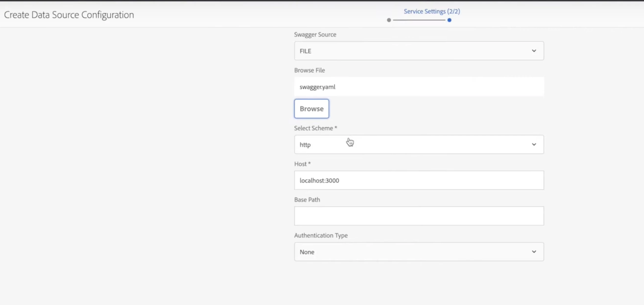
Task: Select the blue current step dot
Action: (x=449, y=20)
